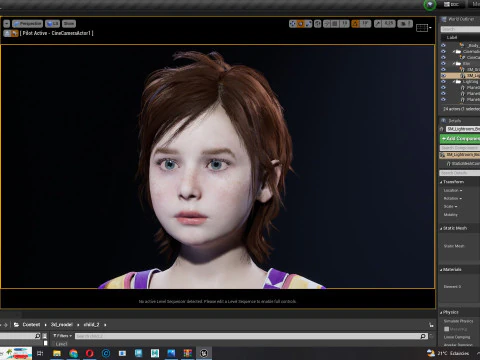Toggle rotation snapping icon

(x=355, y=24)
